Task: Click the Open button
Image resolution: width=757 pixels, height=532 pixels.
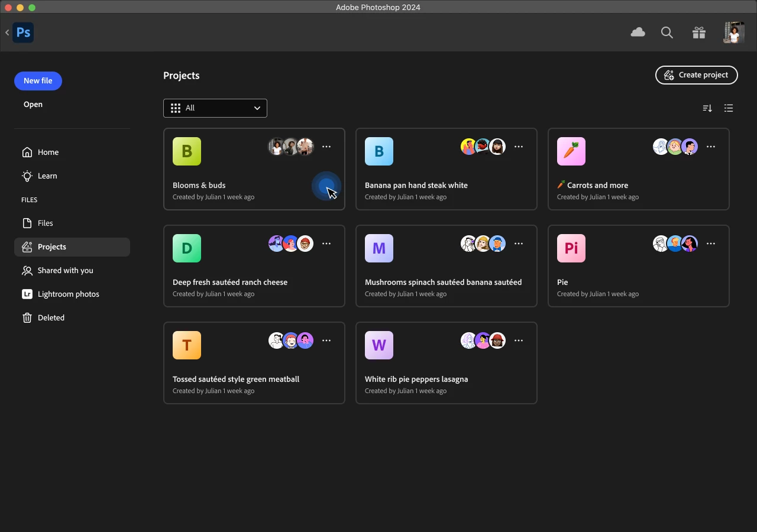Action: (x=33, y=104)
